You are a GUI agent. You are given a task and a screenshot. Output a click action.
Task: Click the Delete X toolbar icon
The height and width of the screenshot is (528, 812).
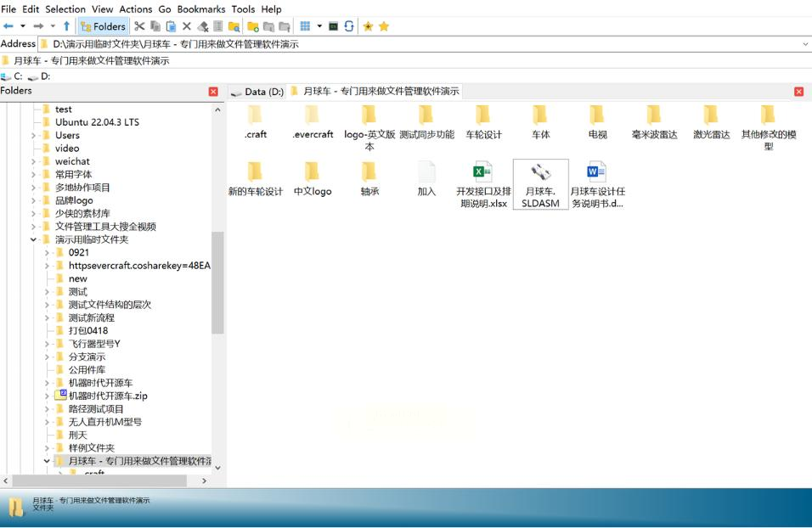click(x=187, y=26)
